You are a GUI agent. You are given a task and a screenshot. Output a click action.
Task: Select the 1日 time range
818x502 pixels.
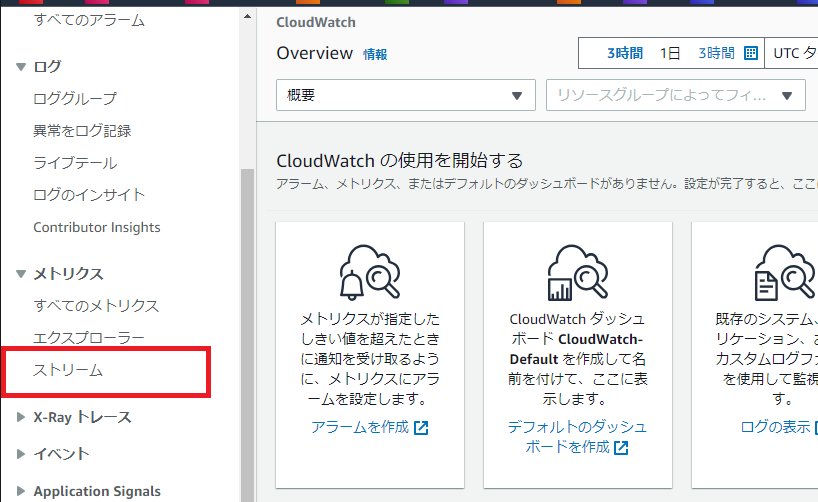[x=670, y=53]
